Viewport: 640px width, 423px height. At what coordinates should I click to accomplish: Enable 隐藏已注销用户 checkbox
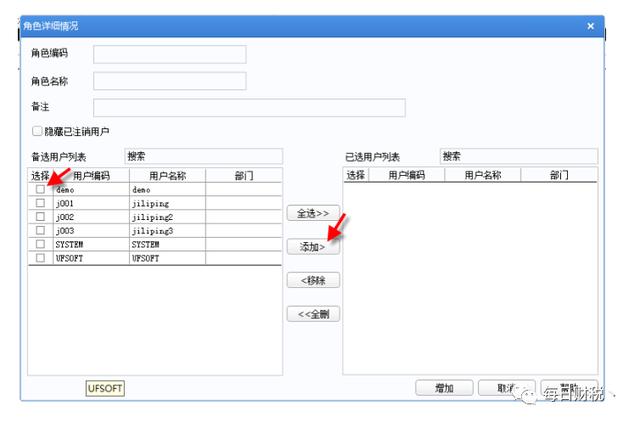tap(37, 131)
